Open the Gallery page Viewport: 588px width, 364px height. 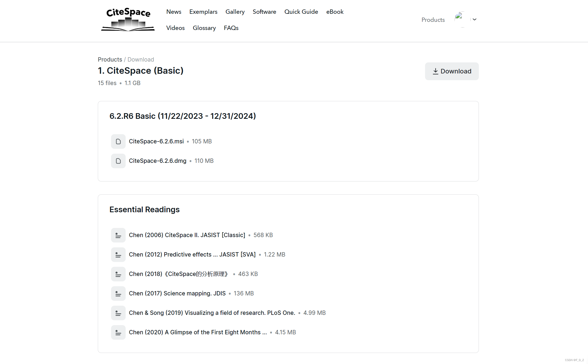point(235,12)
